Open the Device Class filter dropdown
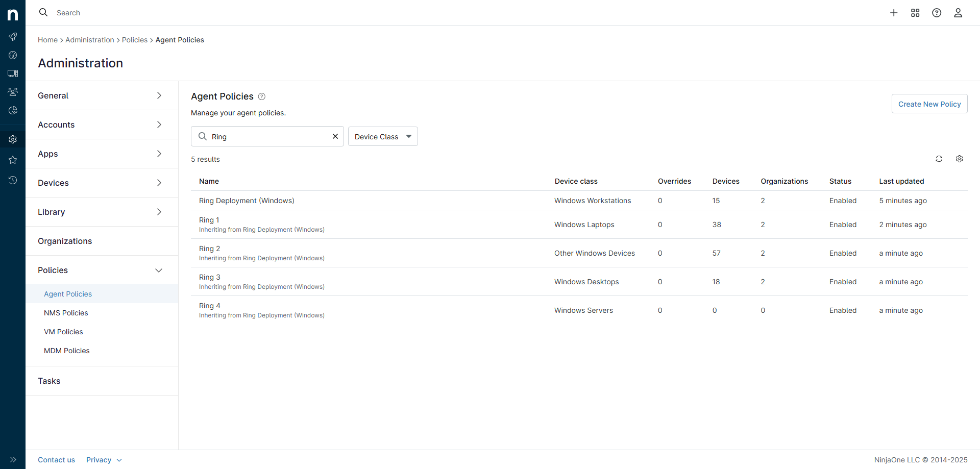 pos(383,136)
